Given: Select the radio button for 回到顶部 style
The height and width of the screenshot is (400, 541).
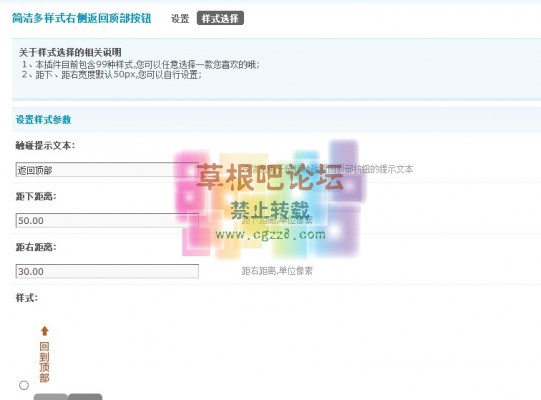Looking at the screenshot, I should (x=24, y=385).
